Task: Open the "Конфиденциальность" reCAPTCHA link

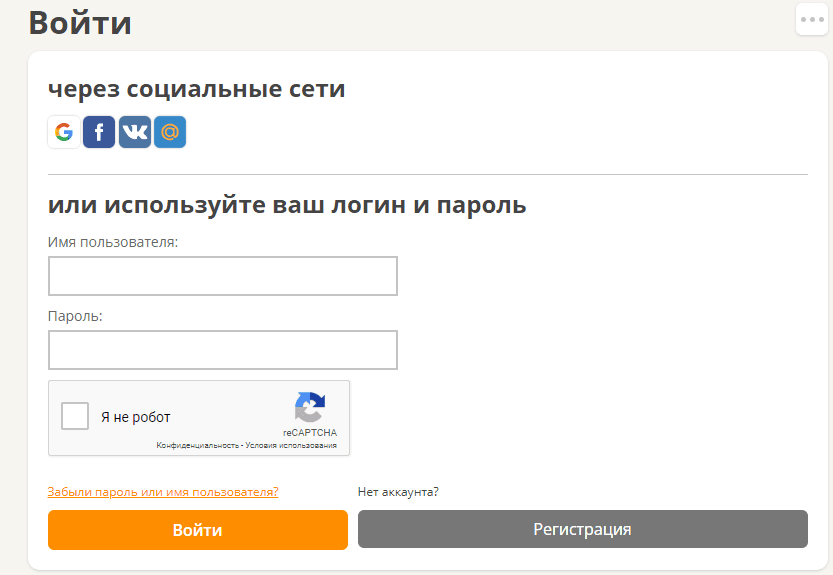Action: [197, 445]
